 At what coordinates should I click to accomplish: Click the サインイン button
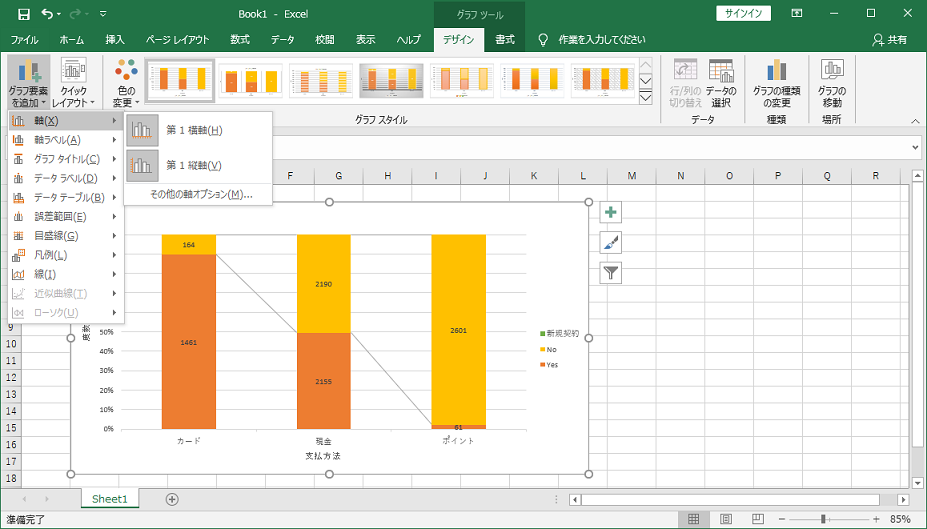coord(744,14)
